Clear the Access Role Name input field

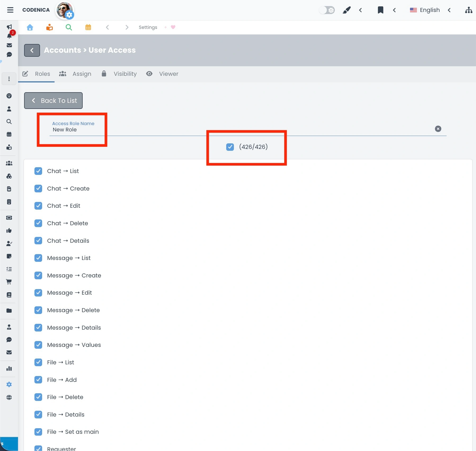(x=438, y=129)
